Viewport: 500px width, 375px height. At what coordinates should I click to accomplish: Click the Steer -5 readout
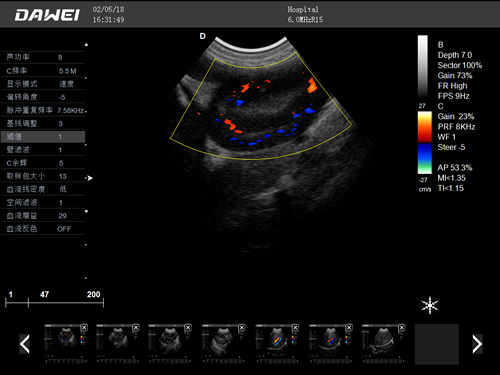coord(451,147)
